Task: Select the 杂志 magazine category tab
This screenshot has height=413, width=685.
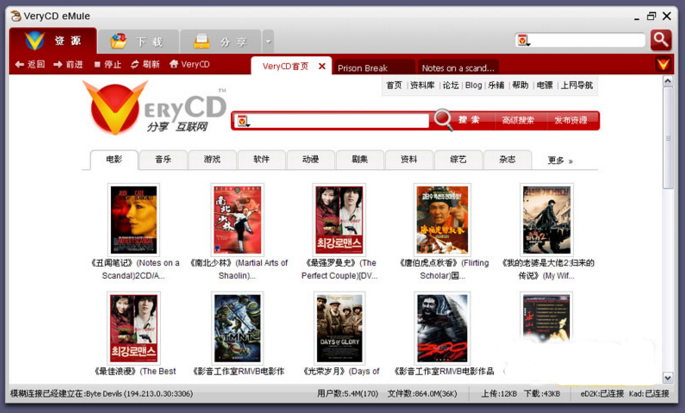Action: pyautogui.click(x=507, y=160)
